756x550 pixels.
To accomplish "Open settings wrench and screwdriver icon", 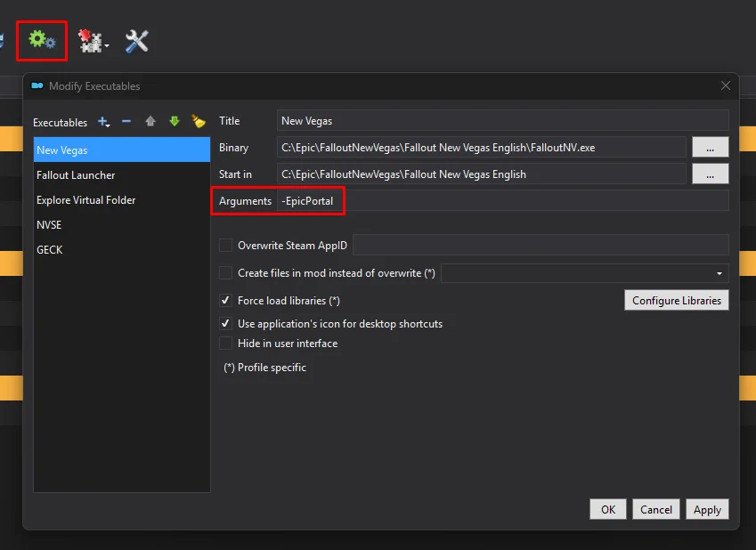I will pyautogui.click(x=136, y=40).
